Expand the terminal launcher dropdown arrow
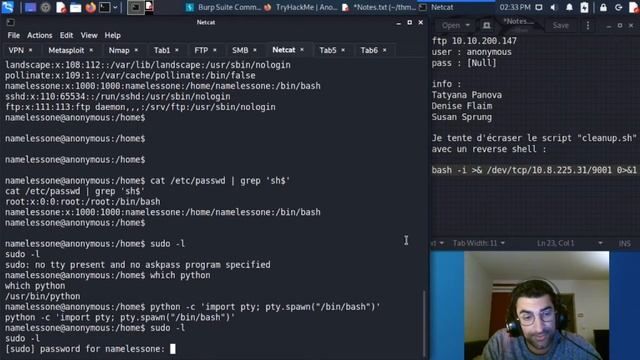Viewport: 640px width, 360px height. [x=115, y=7]
